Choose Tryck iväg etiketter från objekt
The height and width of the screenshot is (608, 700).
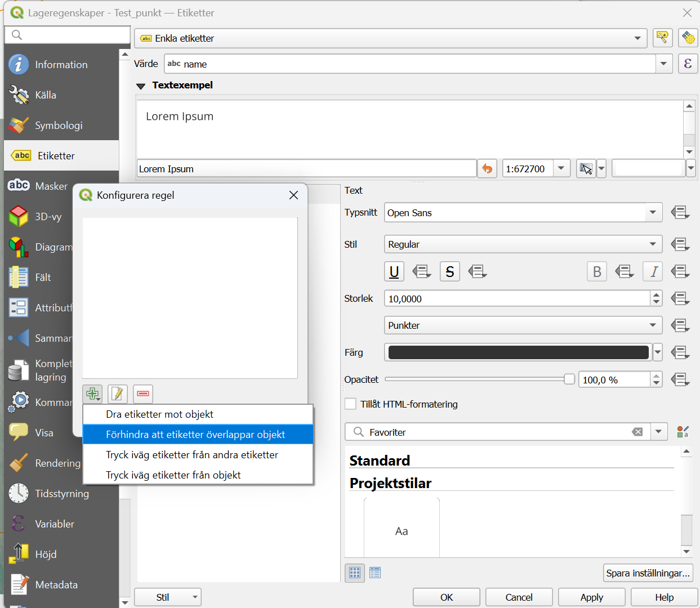point(198,475)
